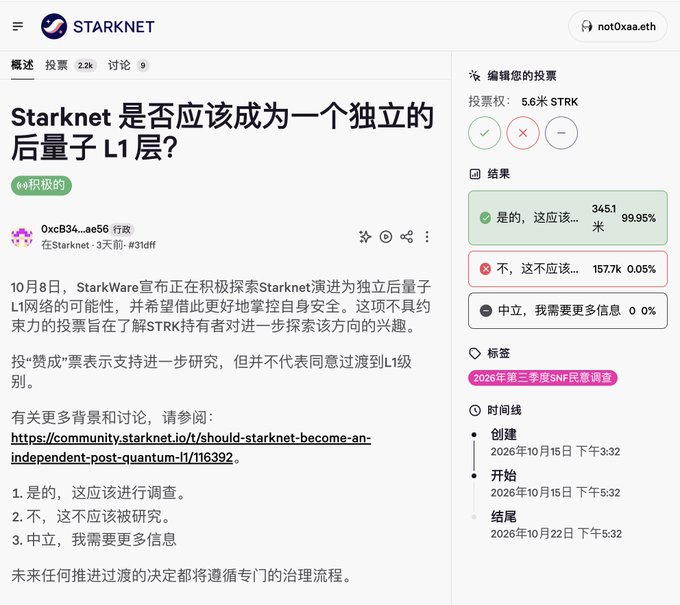
Task: Select the 不，这不应该... result row
Action: click(x=568, y=269)
